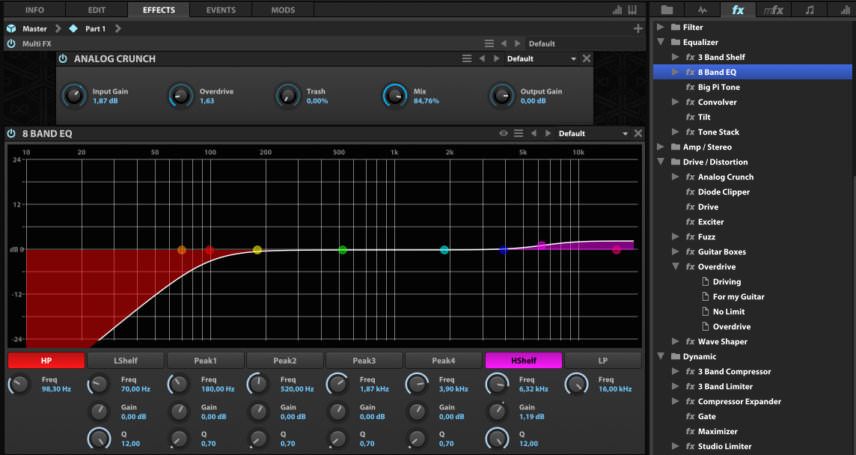Open browser mfx tab icon

(774, 10)
